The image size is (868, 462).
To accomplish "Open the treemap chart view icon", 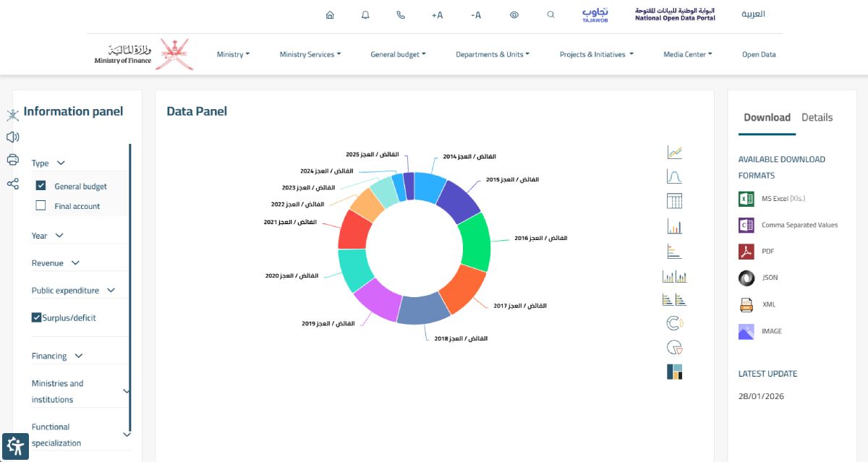I will 674,372.
